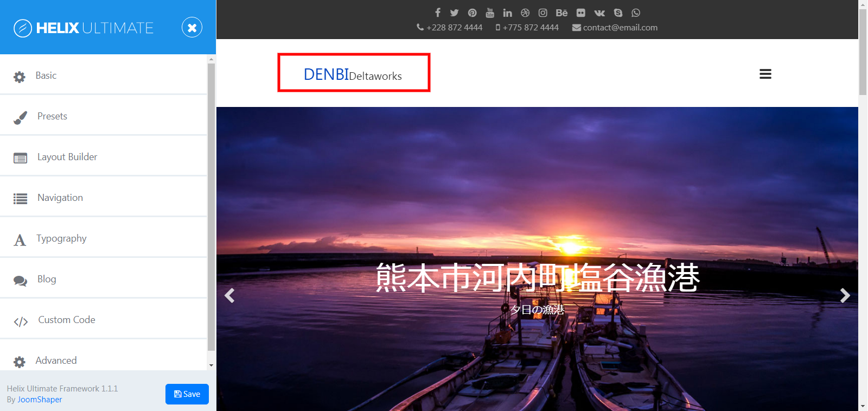Click the contact@email.com address

[620, 27]
